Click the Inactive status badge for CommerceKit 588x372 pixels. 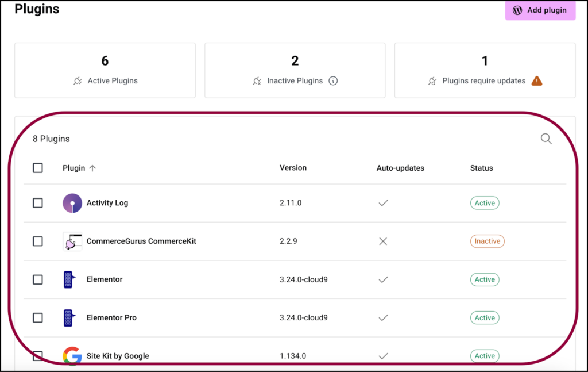[x=487, y=241]
